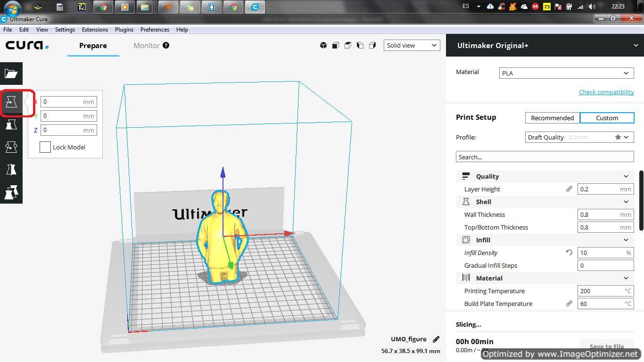The height and width of the screenshot is (362, 644).
Task: Open file using the folder icon
Action: (x=11, y=74)
